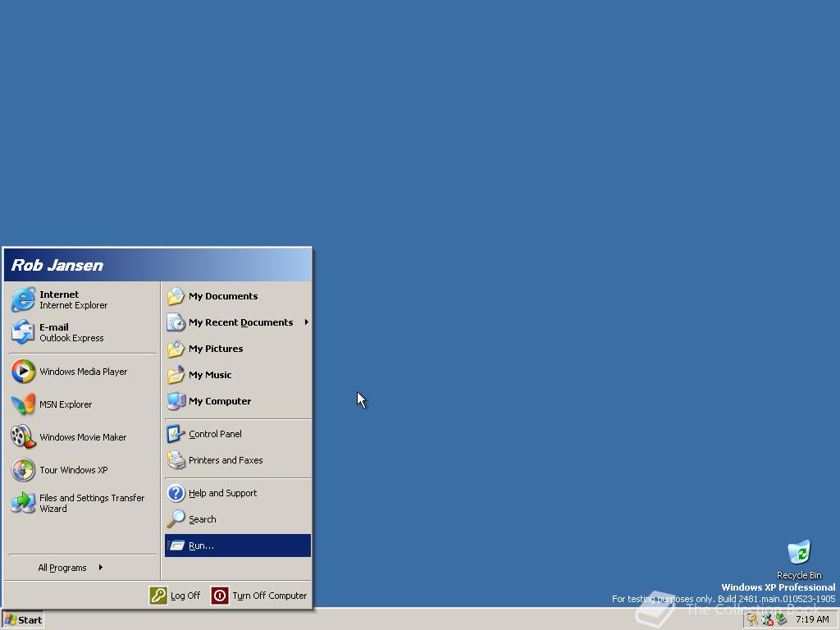This screenshot has height=630, width=840.
Task: Click the Start button on the taskbar
Action: (x=23, y=620)
